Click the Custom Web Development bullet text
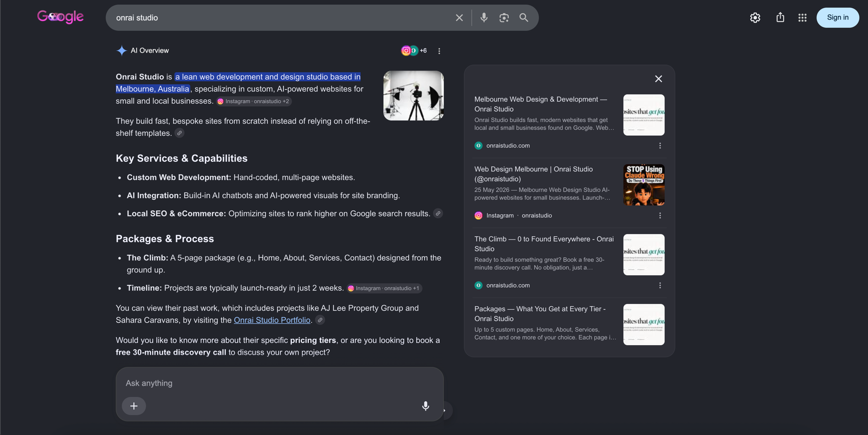The width and height of the screenshot is (868, 435). 241,177
